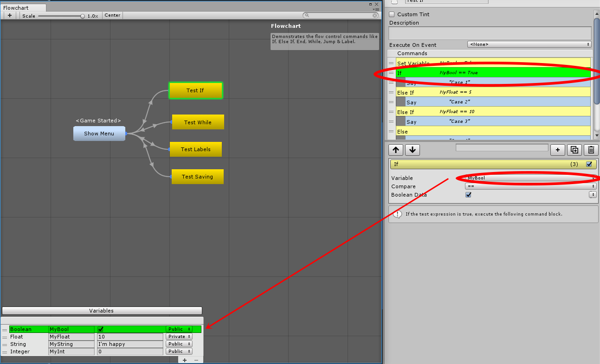Click the command search field
Image resolution: width=600 pixels, height=364 pixels.
pyautogui.click(x=501, y=147)
